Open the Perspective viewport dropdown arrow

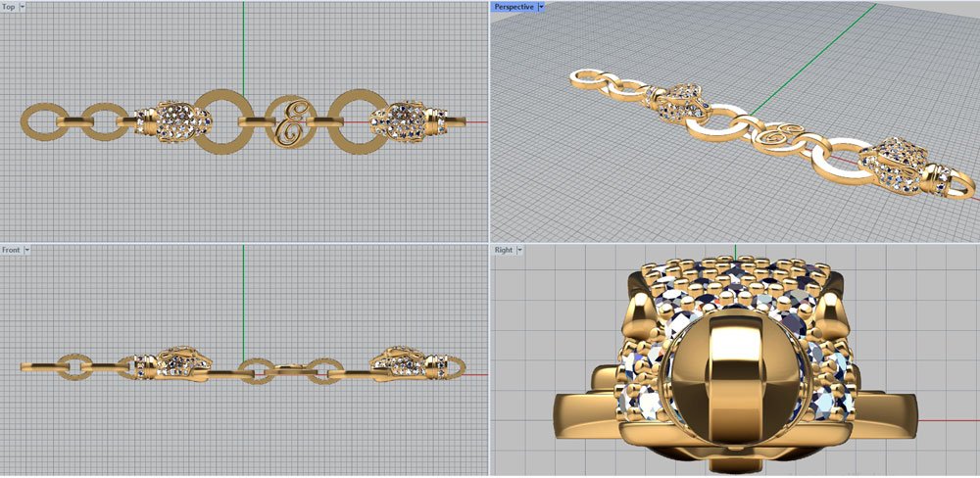pos(541,7)
